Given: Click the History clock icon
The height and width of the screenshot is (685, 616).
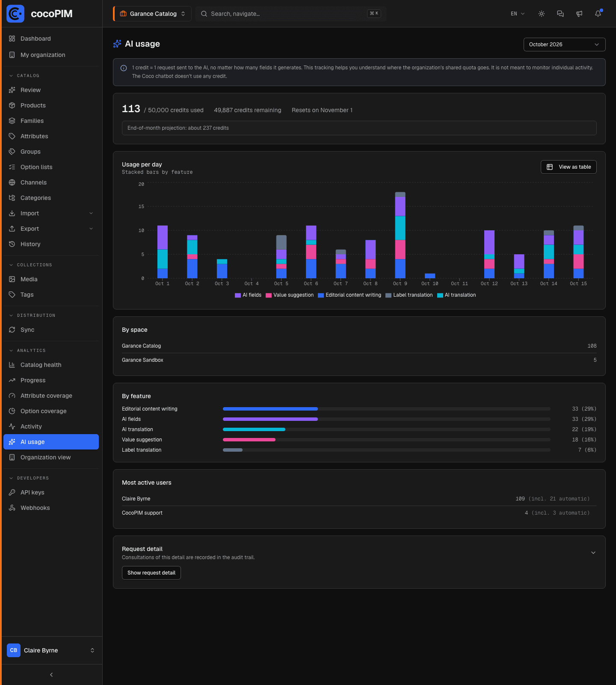Looking at the screenshot, I should pyautogui.click(x=12, y=244).
